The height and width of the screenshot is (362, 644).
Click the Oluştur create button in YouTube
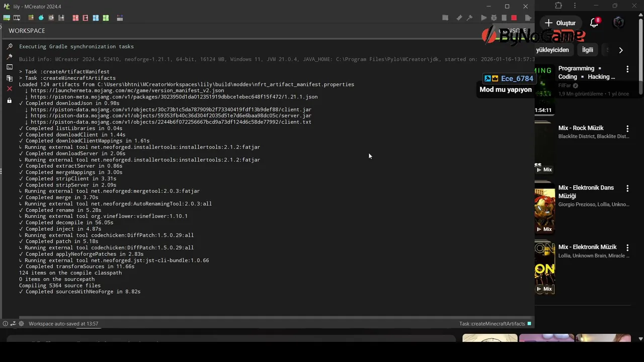[x=560, y=23]
